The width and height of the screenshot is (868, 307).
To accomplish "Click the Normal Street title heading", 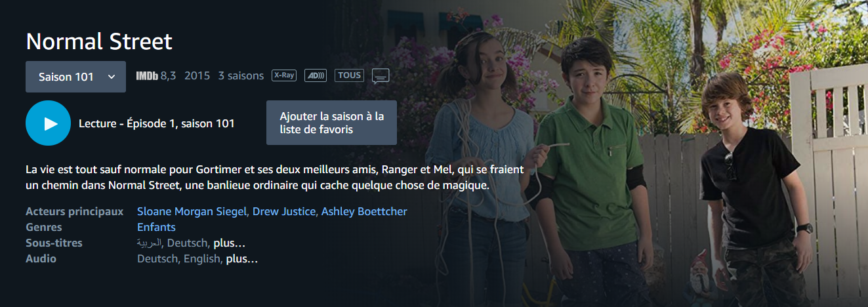I will coord(99,41).
